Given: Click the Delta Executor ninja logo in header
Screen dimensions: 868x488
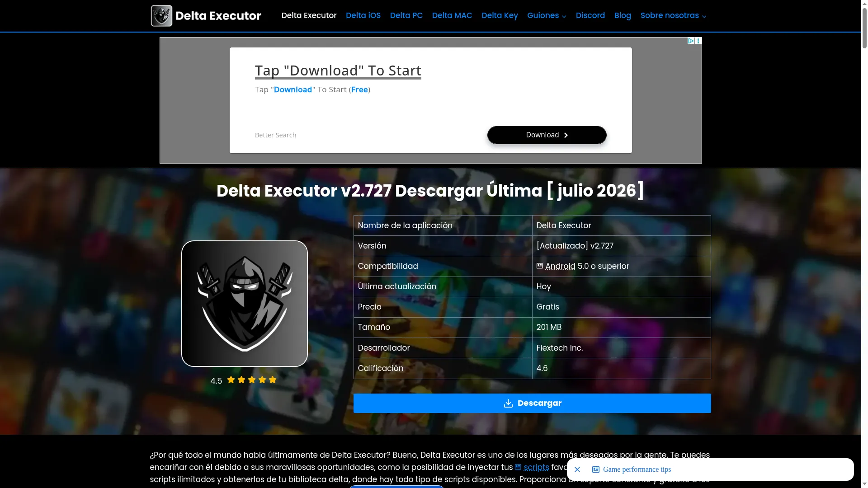Looking at the screenshot, I should 161,16.
